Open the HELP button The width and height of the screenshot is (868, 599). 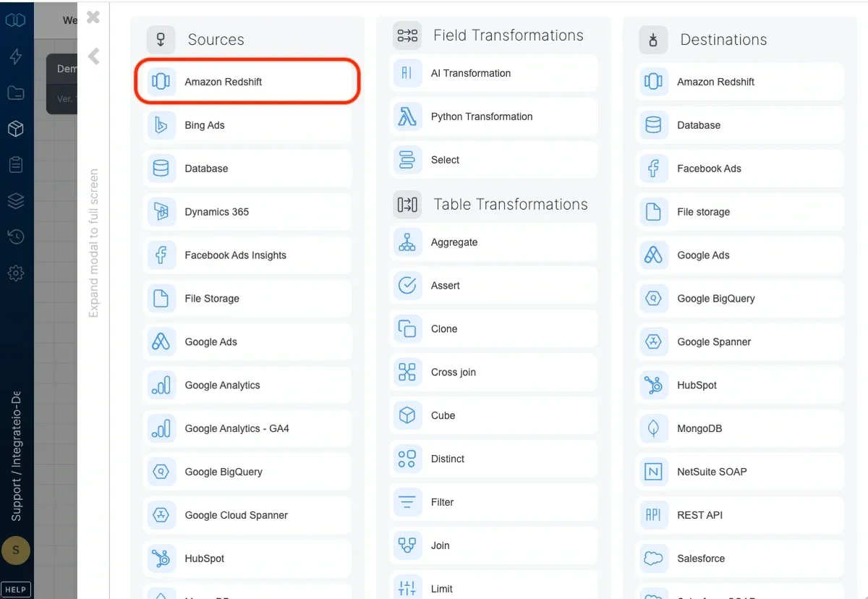15,589
